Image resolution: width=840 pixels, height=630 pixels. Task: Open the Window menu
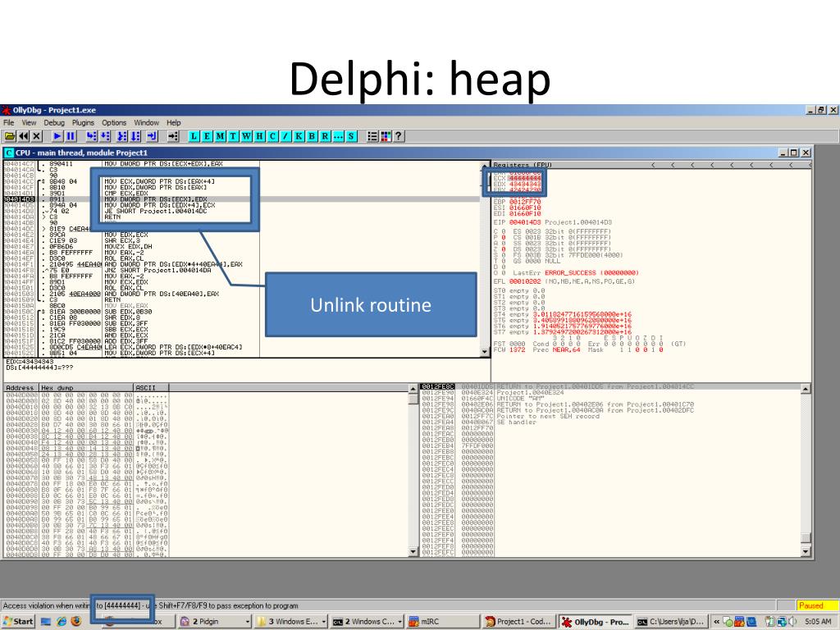[x=146, y=123]
